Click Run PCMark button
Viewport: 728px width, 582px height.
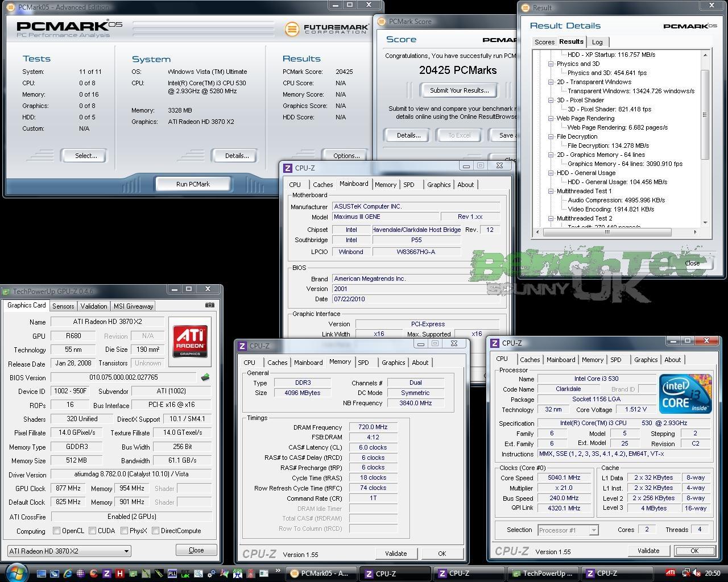pos(193,184)
